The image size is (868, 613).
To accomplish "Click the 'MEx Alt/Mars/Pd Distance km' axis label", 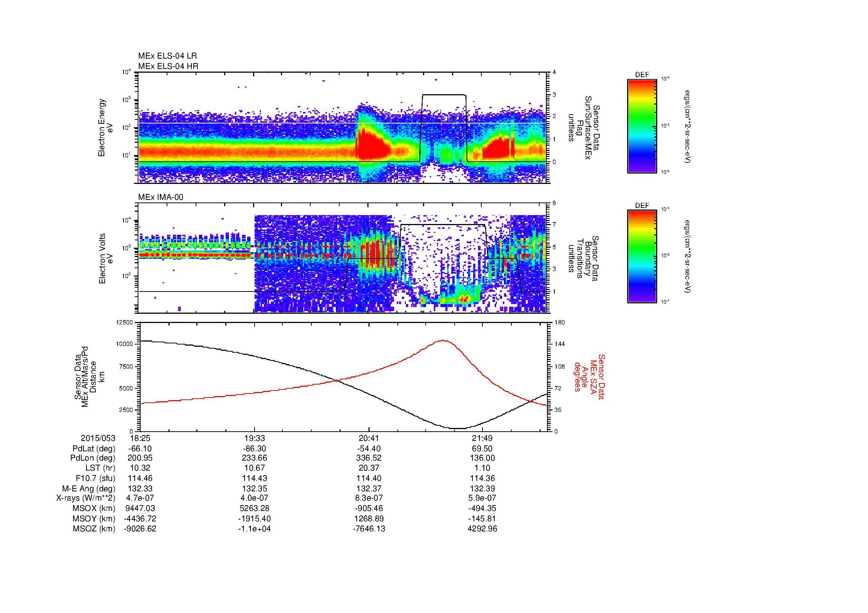I will pos(85,377).
